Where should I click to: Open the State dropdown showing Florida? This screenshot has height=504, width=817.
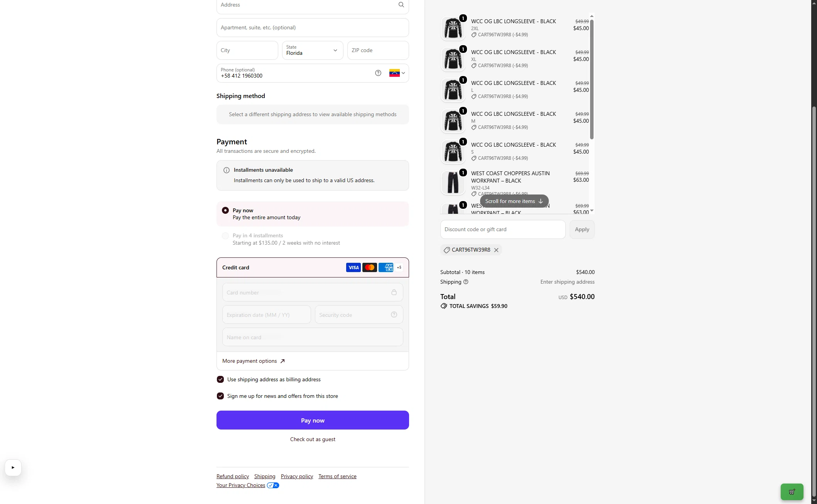(313, 50)
